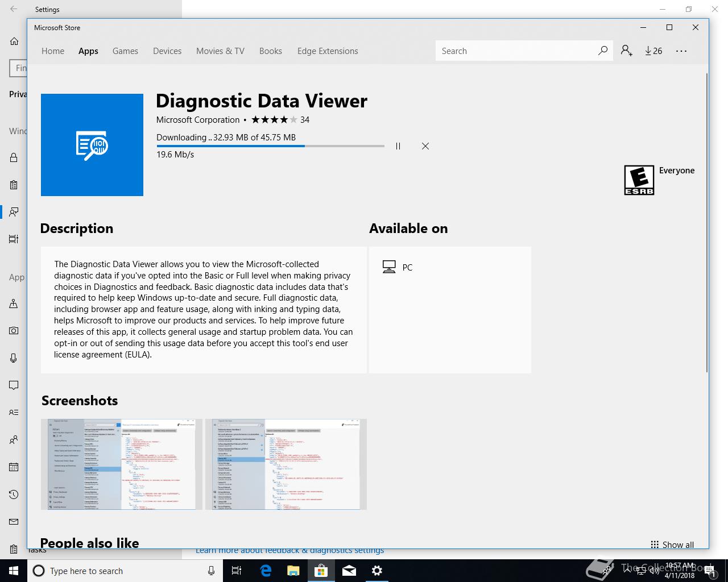Click the taskbar microphone icon
Image resolution: width=728 pixels, height=582 pixels.
(211, 571)
